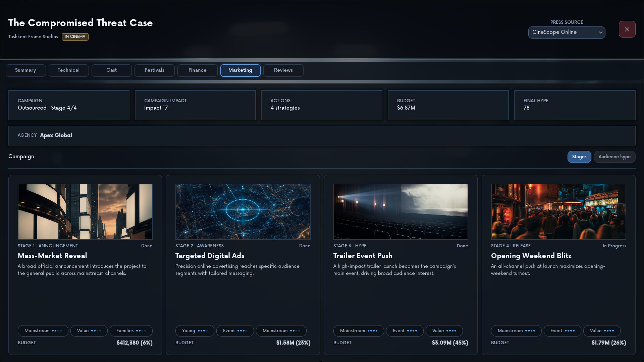Open the Press Source dropdown
Screen dimensions: 644x362
coord(567,32)
